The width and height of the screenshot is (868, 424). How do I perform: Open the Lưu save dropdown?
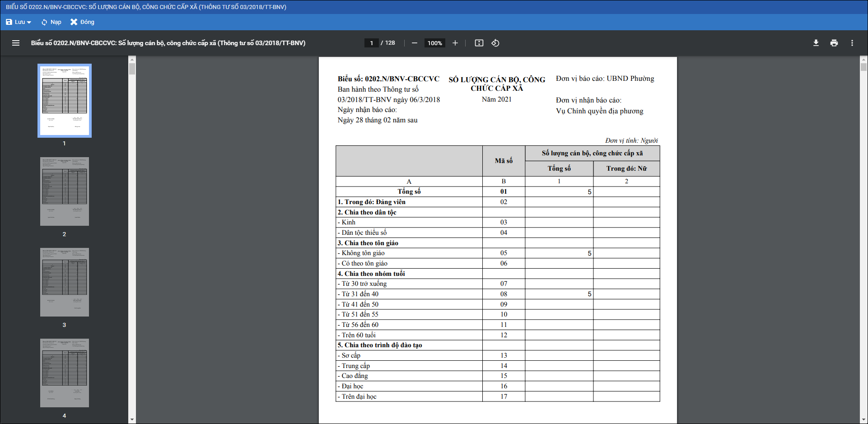tap(19, 22)
